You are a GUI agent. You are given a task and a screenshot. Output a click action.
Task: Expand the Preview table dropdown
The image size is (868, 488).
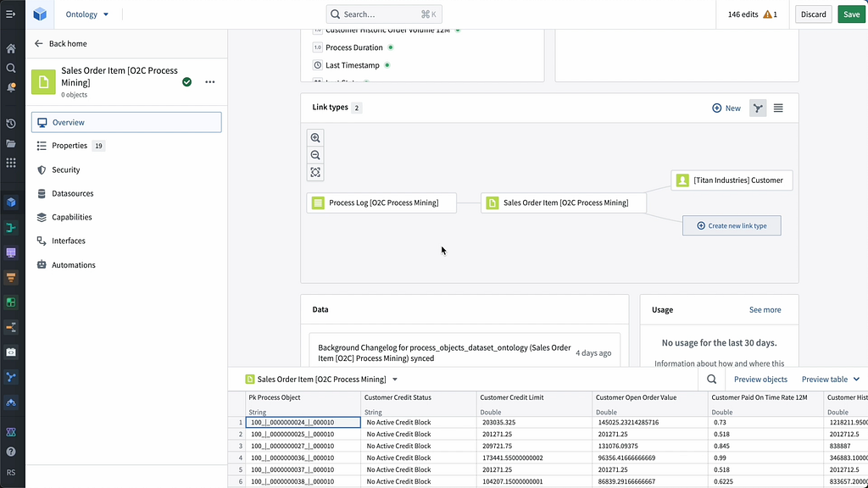[831, 379]
